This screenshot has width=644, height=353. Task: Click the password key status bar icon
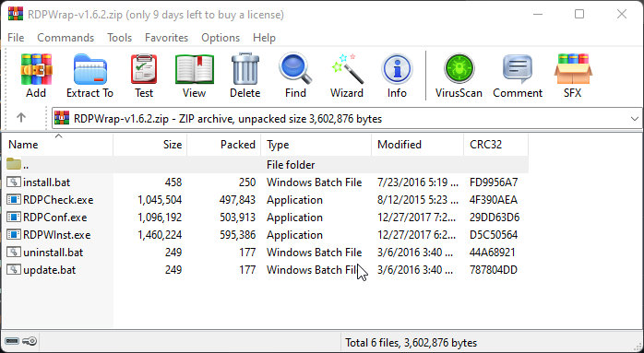coord(30,341)
